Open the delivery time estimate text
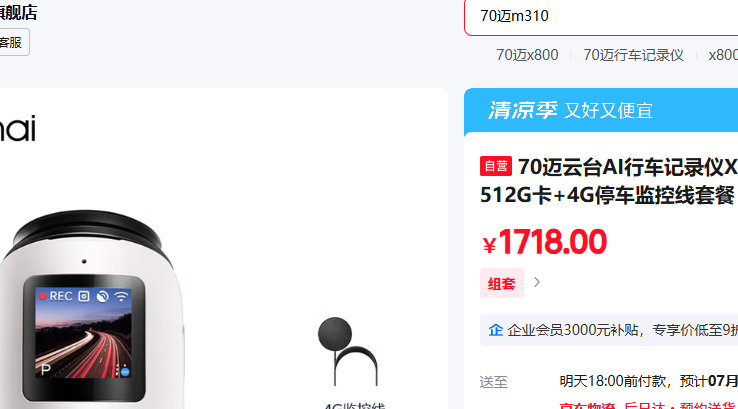Image resolution: width=738 pixels, height=409 pixels. click(649, 381)
